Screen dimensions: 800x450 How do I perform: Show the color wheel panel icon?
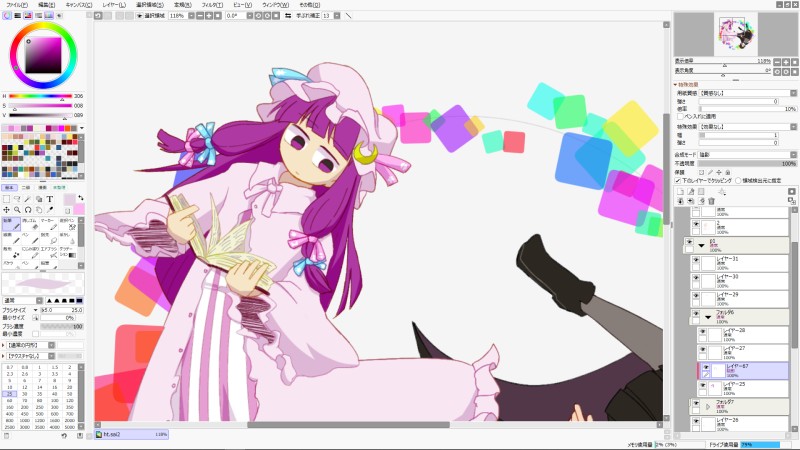(7, 16)
